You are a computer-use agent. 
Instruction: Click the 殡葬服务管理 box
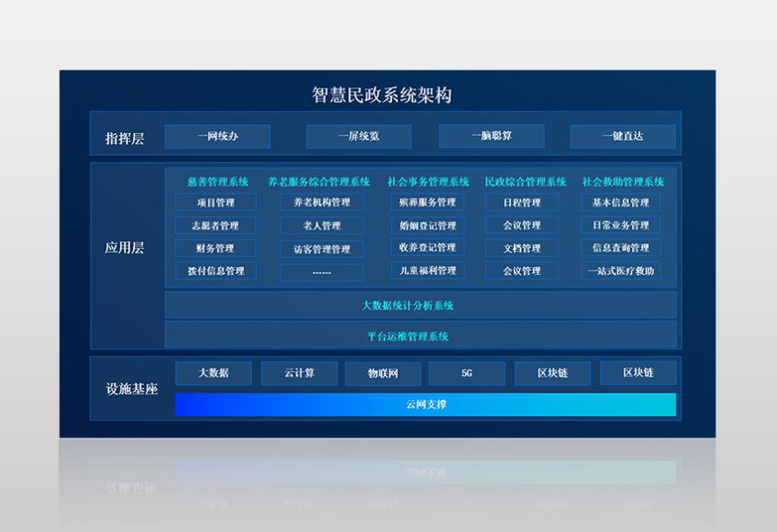427,202
